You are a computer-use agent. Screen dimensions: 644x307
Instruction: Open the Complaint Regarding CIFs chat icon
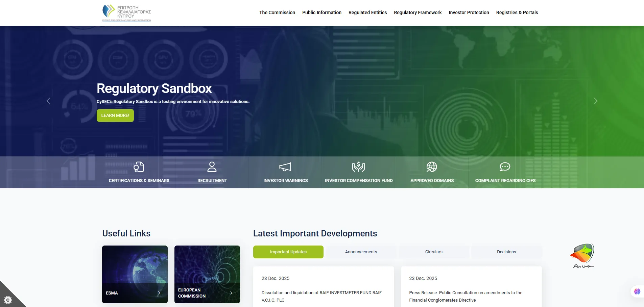[x=505, y=167]
